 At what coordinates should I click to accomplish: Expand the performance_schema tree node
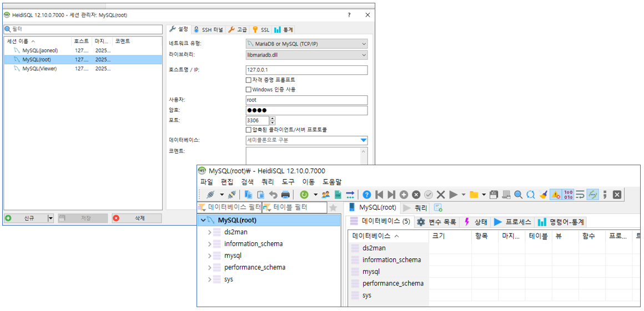(x=209, y=268)
